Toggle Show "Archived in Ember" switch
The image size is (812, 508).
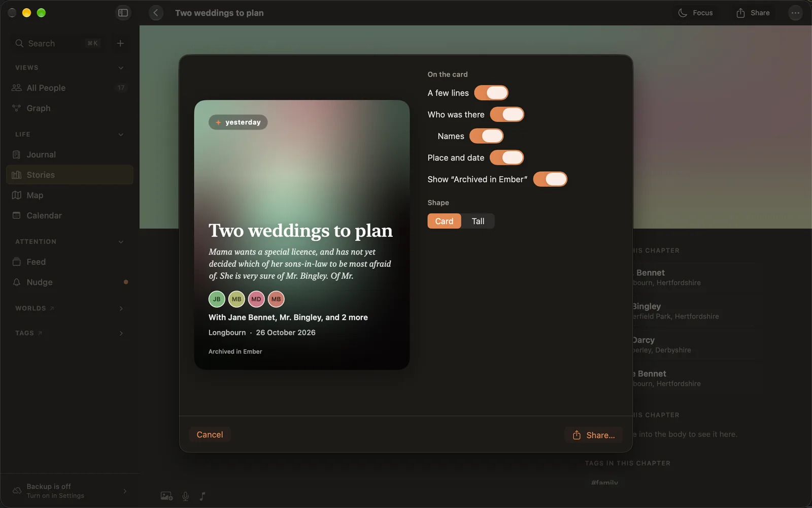(550, 179)
